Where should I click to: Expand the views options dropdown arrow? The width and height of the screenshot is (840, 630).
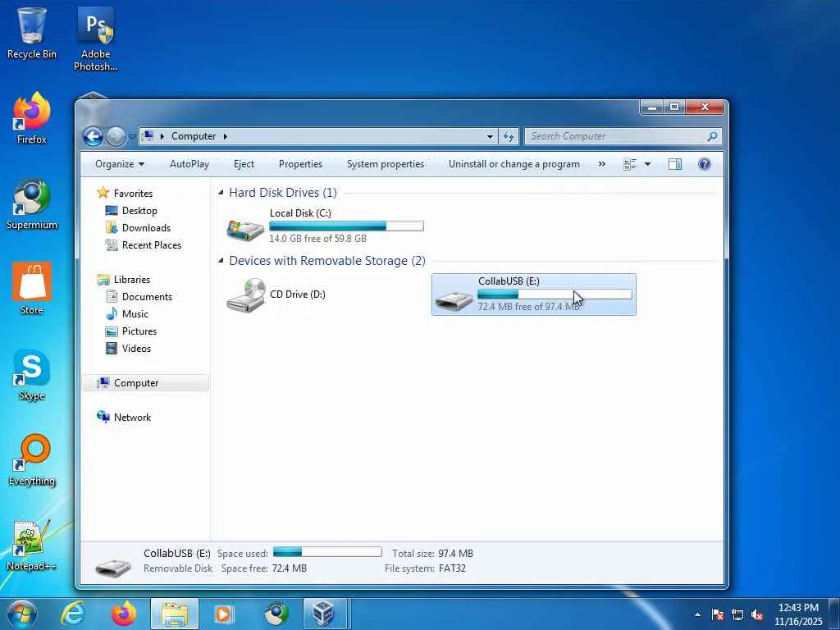tap(647, 164)
